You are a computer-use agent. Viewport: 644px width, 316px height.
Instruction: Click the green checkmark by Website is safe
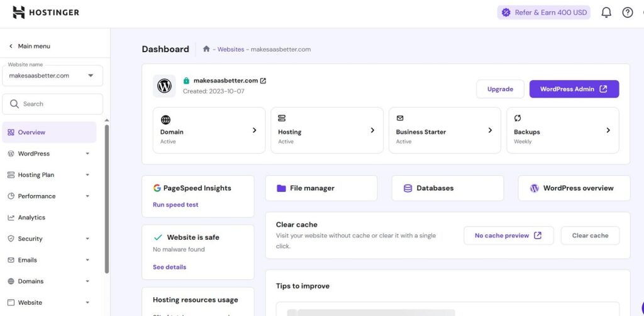pyautogui.click(x=158, y=237)
